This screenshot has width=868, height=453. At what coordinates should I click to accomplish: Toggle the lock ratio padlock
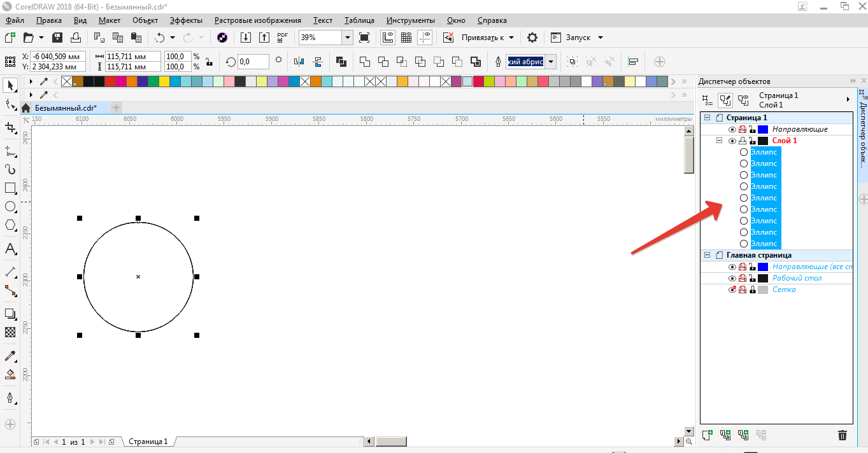tap(208, 62)
